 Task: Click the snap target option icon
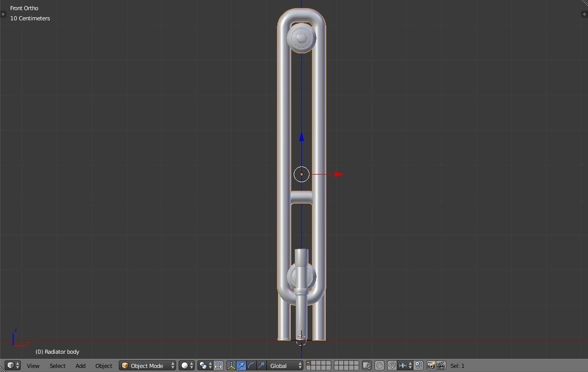click(419, 365)
